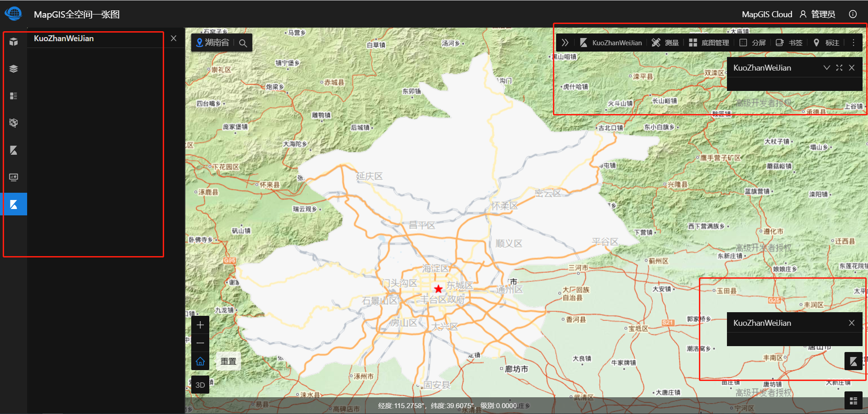Screen dimensions: 868x414
Task: Toggle KuoZhanWeiJian in the top toolbar
Action: pos(611,42)
